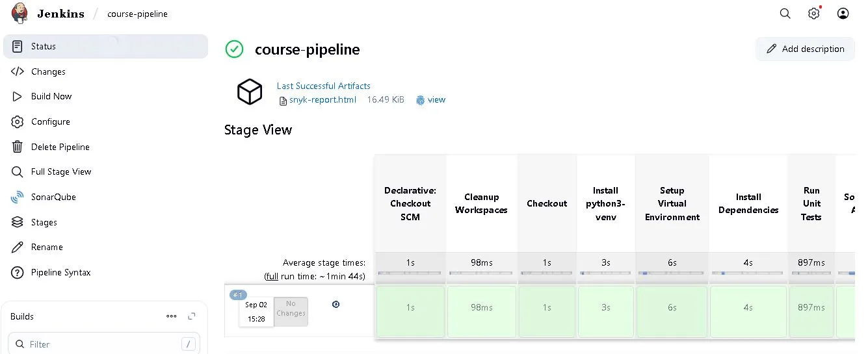Image resolution: width=868 pixels, height=354 pixels.
Task: Click the fingerprint icon beside view
Action: coord(420,100)
